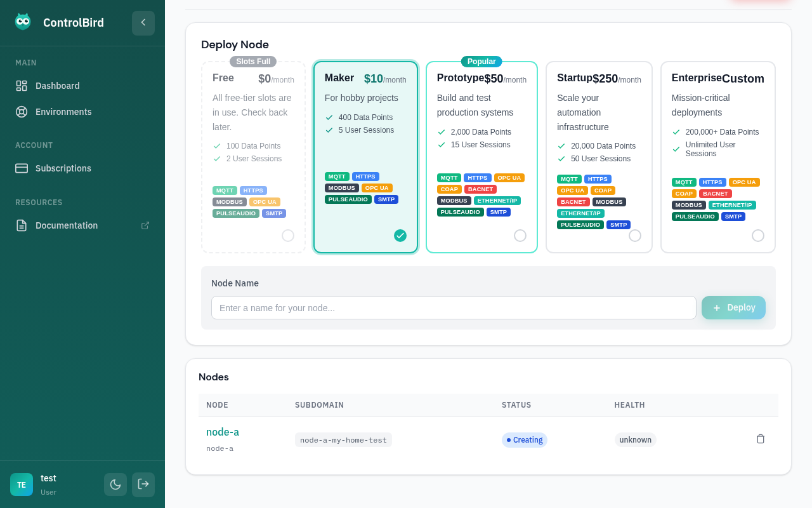
Task: Click the plus icon in the Deploy button
Action: pyautogui.click(x=717, y=308)
